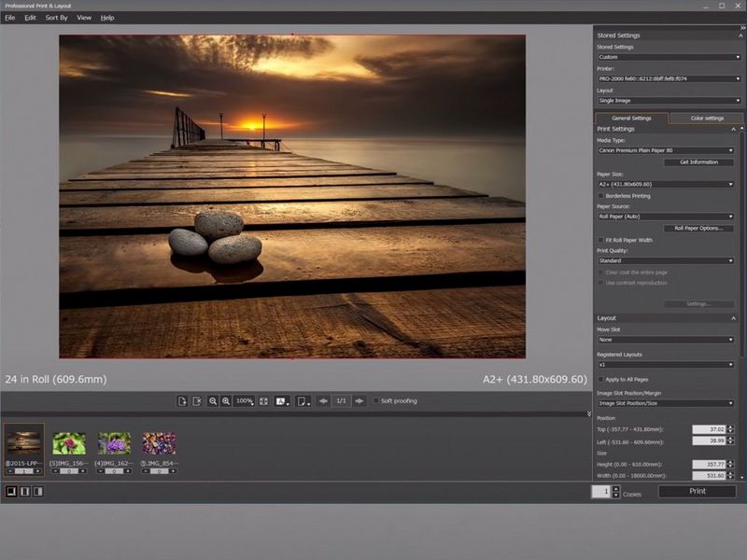Viewport: 747px width, 560px height.
Task: Expand the Paper Size dropdown
Action: coord(665,184)
